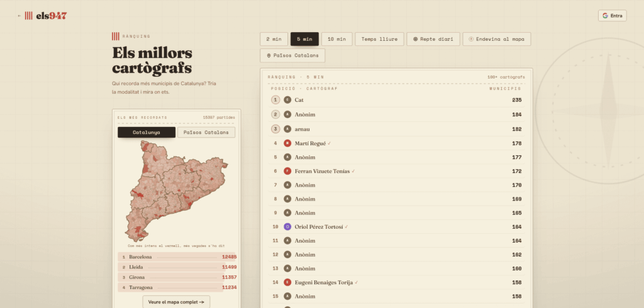This screenshot has width=644, height=308.
Task: Toggle map to Països Catalans
Action: tap(206, 132)
